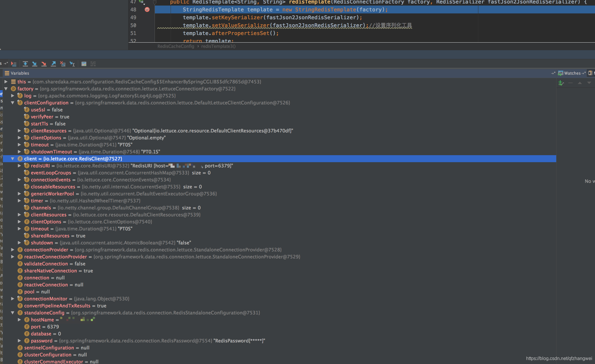Open Evaluate Expression via calculator icon
The image size is (595, 364).
tap(84, 64)
